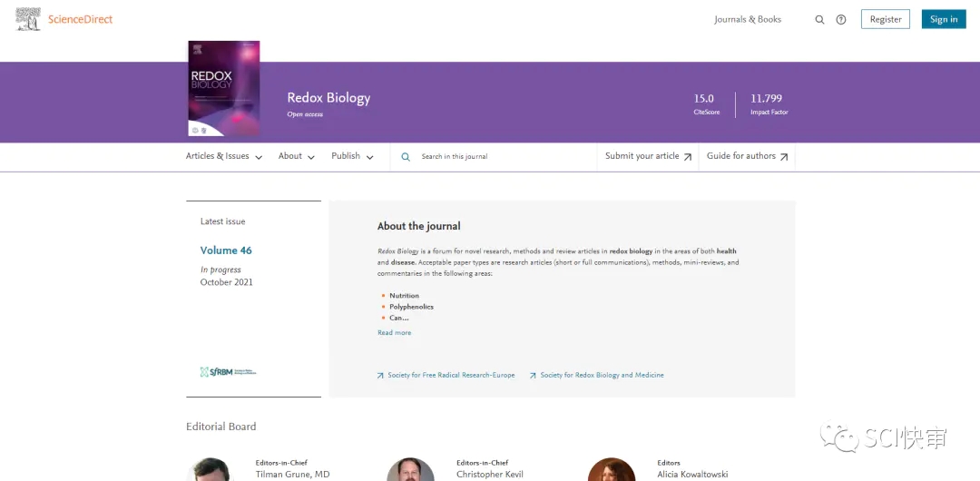Expand description with Read more
This screenshot has width=980, height=481.
pos(395,333)
